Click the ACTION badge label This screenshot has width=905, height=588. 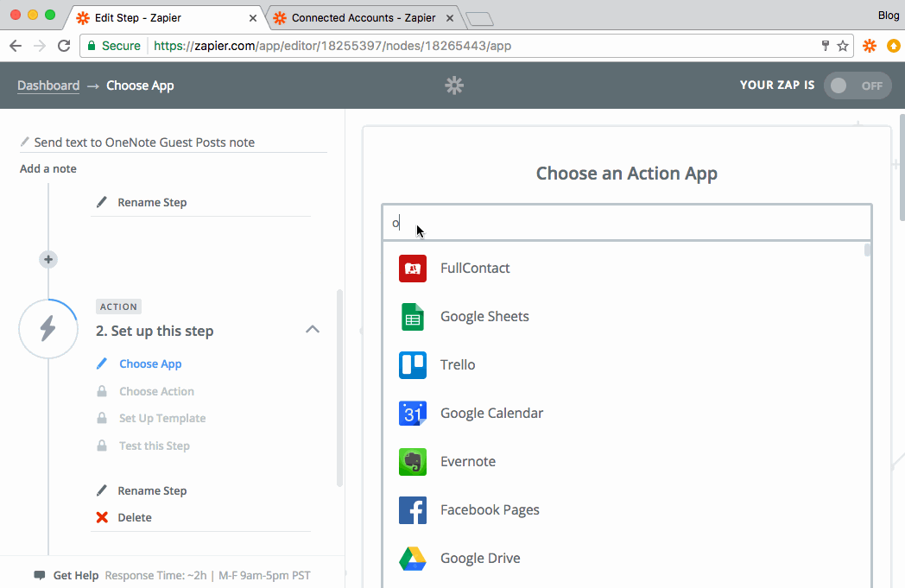(118, 307)
